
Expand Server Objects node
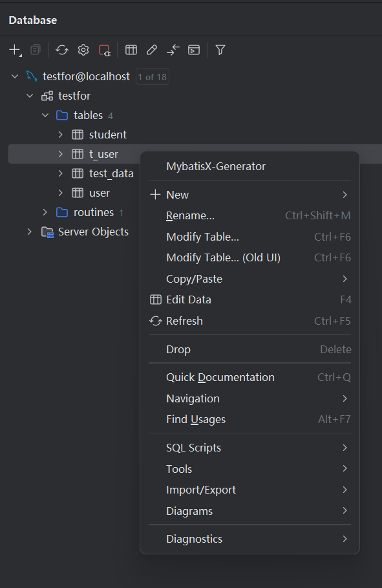click(x=30, y=232)
